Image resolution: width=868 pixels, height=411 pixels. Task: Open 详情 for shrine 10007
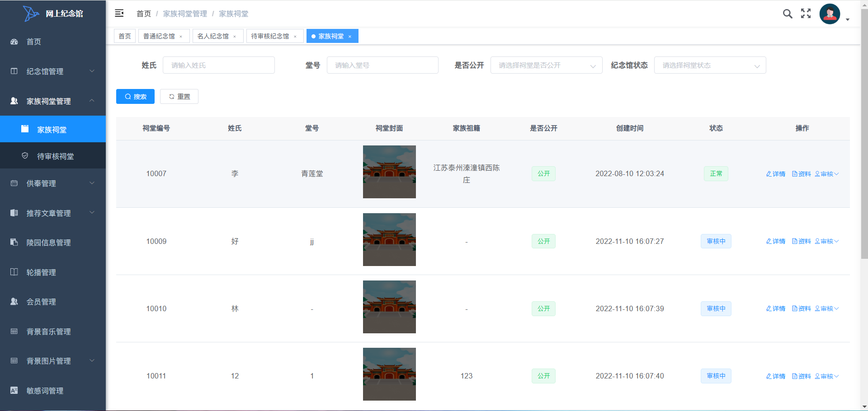(776, 174)
